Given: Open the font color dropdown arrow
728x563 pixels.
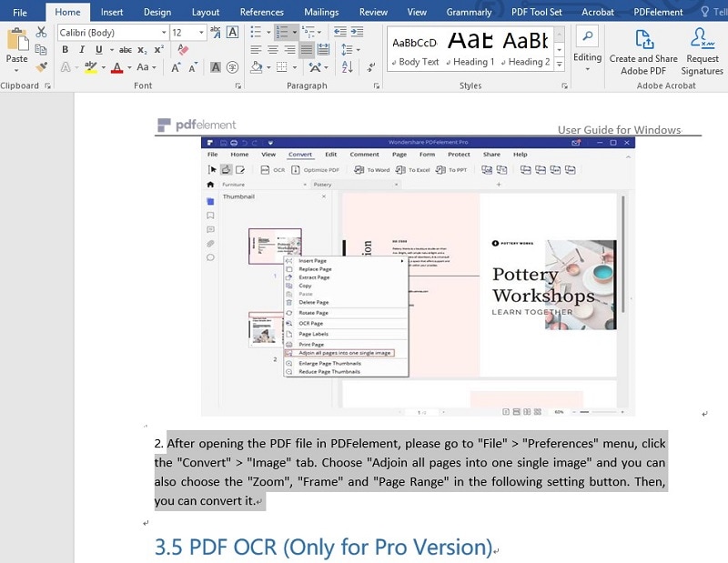Looking at the screenshot, I should 129,68.
